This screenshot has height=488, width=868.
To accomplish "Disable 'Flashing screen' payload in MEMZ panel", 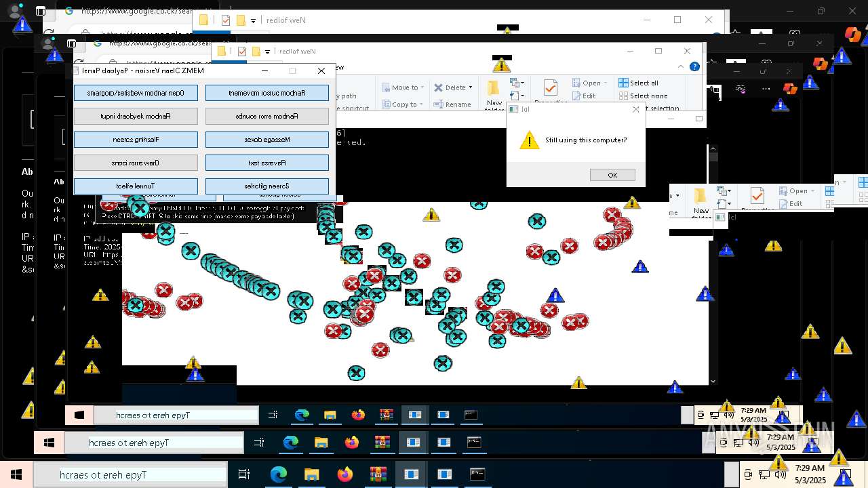I will [x=136, y=140].
